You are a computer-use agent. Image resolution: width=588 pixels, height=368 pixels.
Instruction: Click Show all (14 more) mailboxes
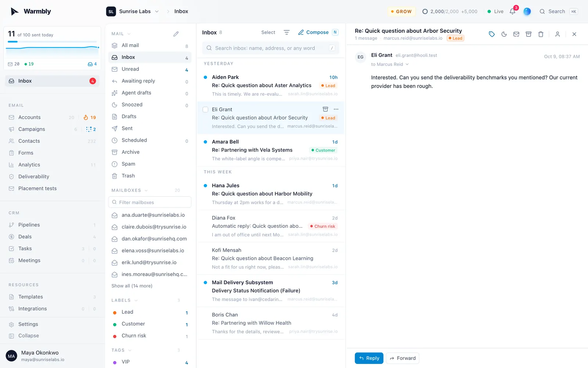[132, 286]
